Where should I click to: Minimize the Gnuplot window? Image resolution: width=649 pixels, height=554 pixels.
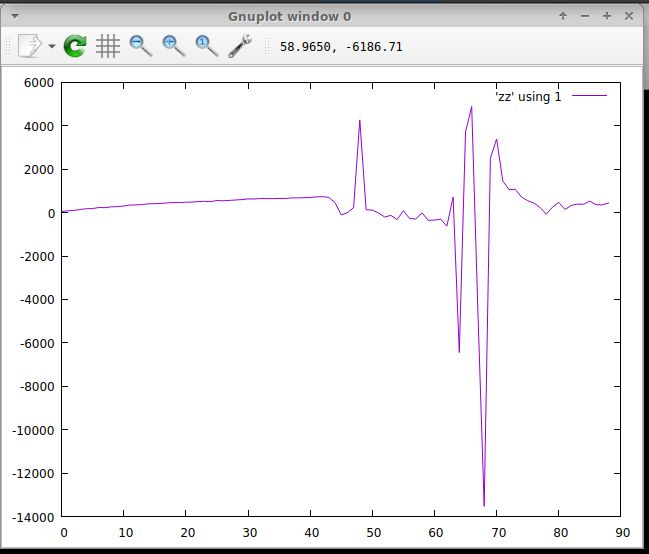(585, 16)
